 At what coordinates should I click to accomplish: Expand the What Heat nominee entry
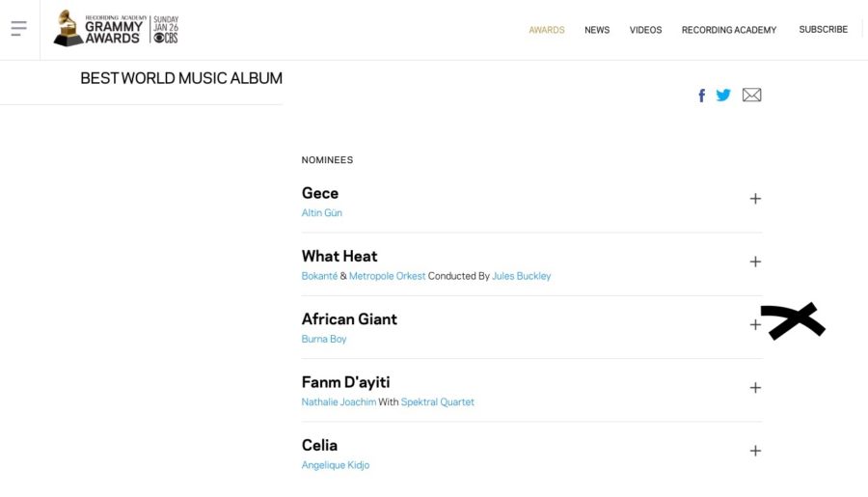coord(755,262)
